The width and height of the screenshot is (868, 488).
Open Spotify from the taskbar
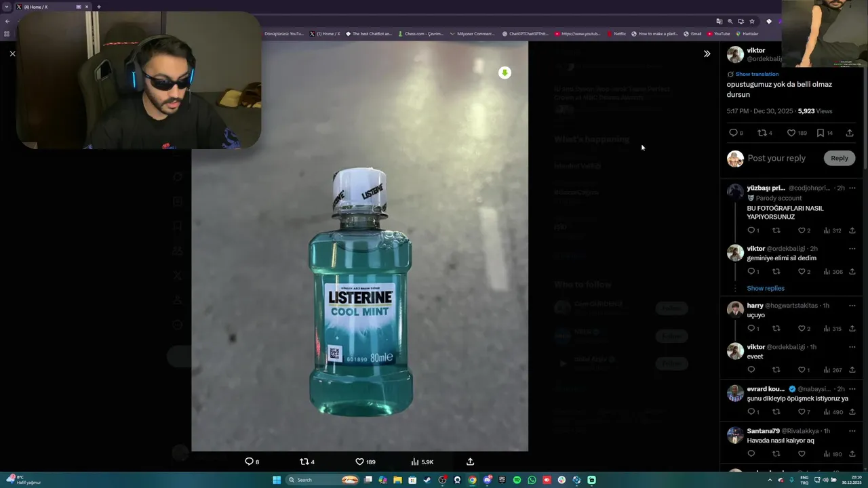517,480
